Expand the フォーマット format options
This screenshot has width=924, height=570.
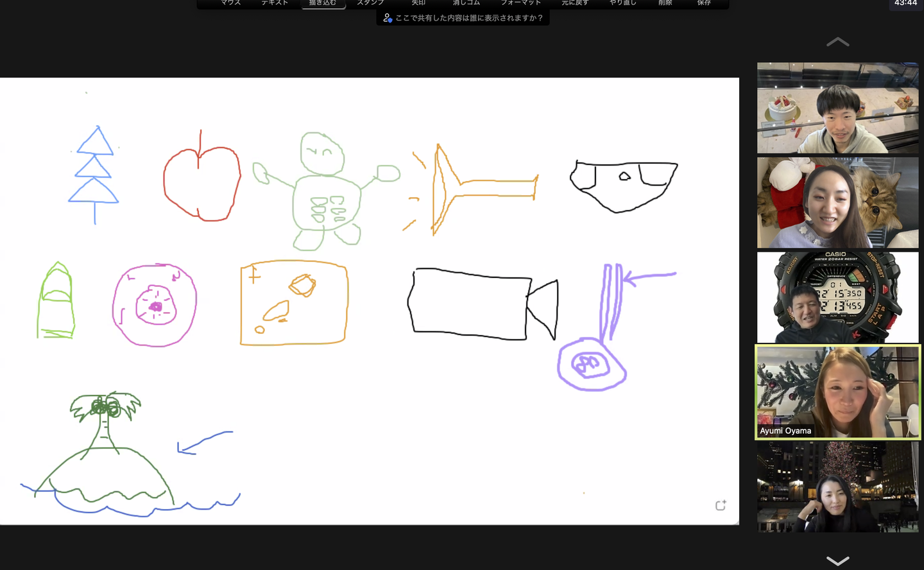(520, 3)
